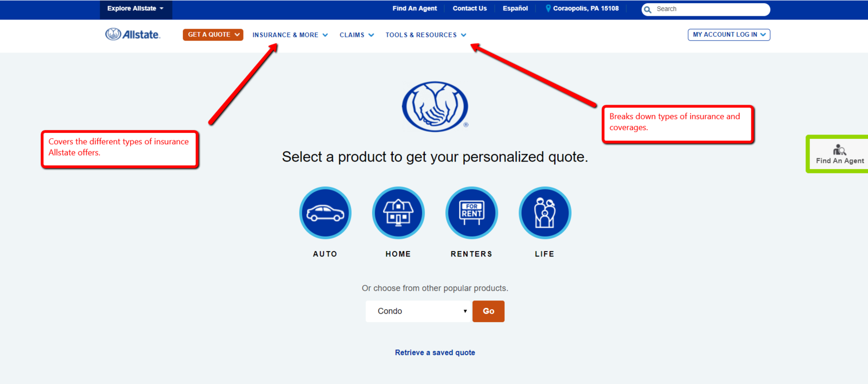Click the Contact Us link
The height and width of the screenshot is (384, 868).
tap(470, 9)
